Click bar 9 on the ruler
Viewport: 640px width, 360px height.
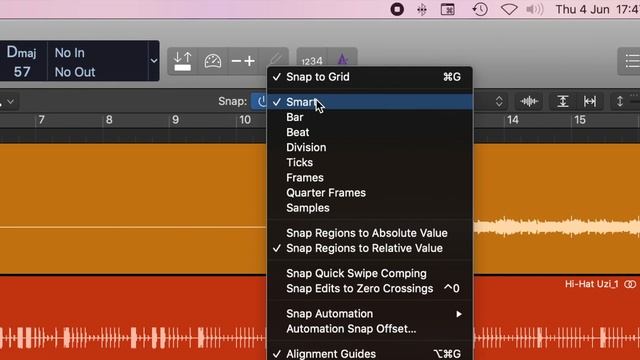point(176,120)
